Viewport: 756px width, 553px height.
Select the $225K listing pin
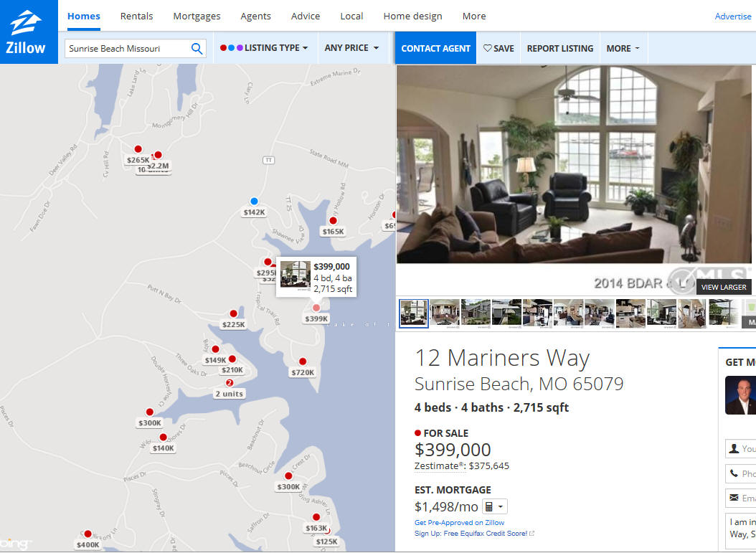click(233, 313)
